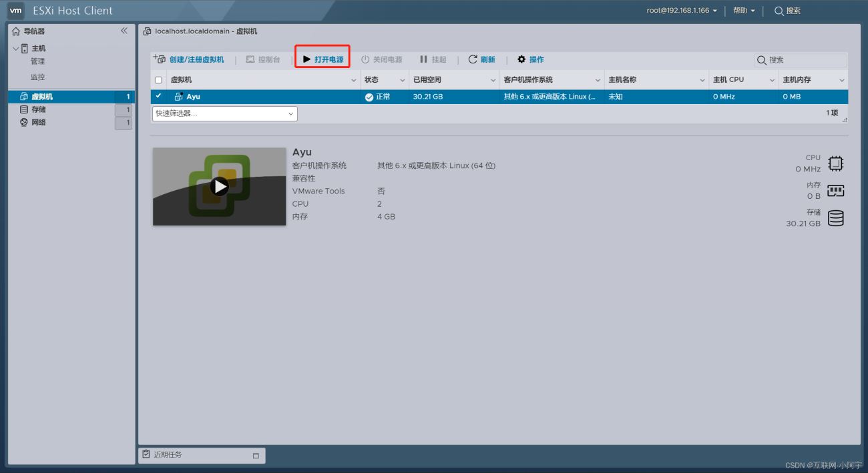Click the Ayu VM name link
868x473 pixels.
pos(193,97)
